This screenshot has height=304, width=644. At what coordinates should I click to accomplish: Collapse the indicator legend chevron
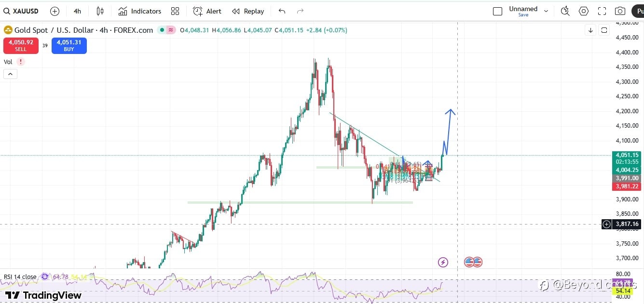pos(10,74)
